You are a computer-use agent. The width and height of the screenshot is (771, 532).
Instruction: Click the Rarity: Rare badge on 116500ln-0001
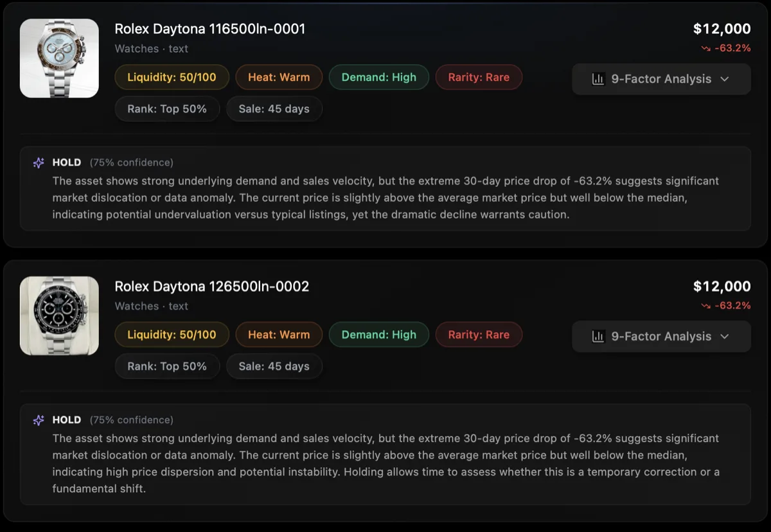coord(479,77)
